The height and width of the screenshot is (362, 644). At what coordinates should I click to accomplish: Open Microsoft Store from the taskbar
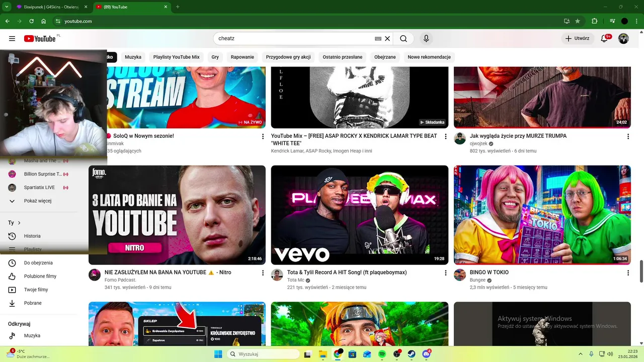click(352, 354)
